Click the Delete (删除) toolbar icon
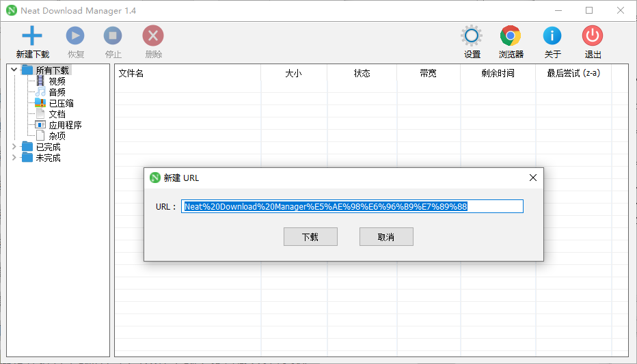The image size is (637, 364). coord(153,36)
